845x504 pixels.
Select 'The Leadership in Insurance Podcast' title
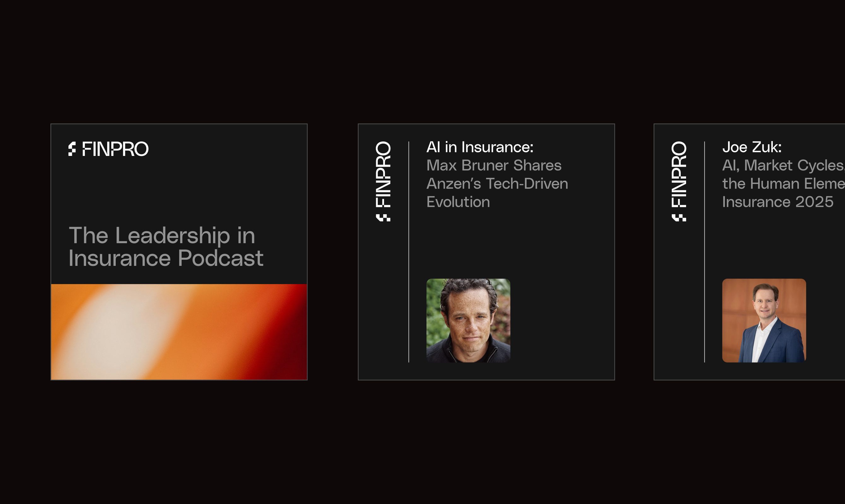[166, 247]
